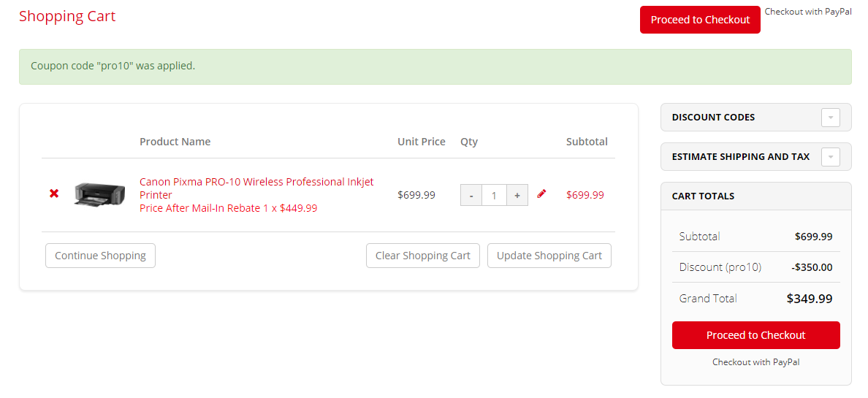Expand Estimate Shipping and Tax arrow
Image resolution: width=868 pixels, height=398 pixels.
click(830, 157)
